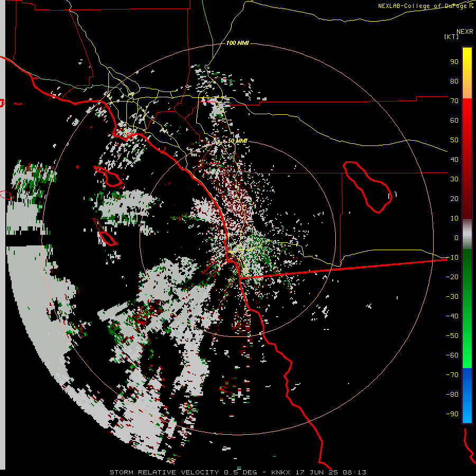
Task: Click the -70 value on the velocity scale
Action: point(452,375)
